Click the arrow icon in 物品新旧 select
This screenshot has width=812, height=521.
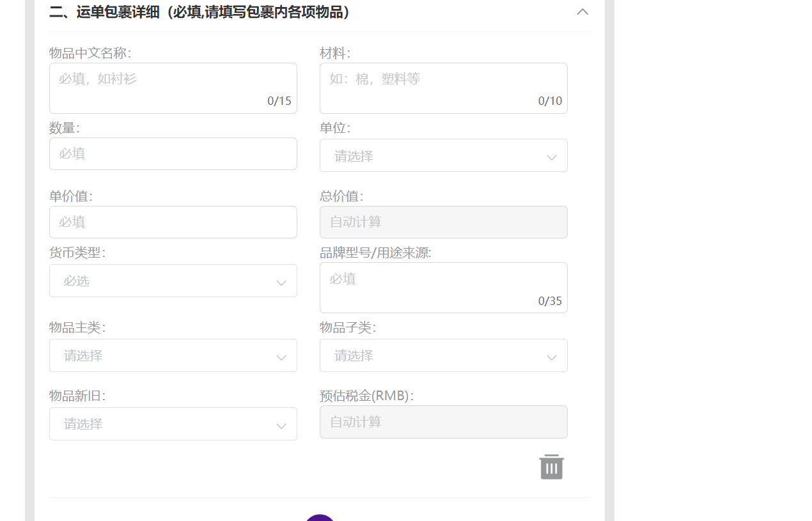[281, 426]
